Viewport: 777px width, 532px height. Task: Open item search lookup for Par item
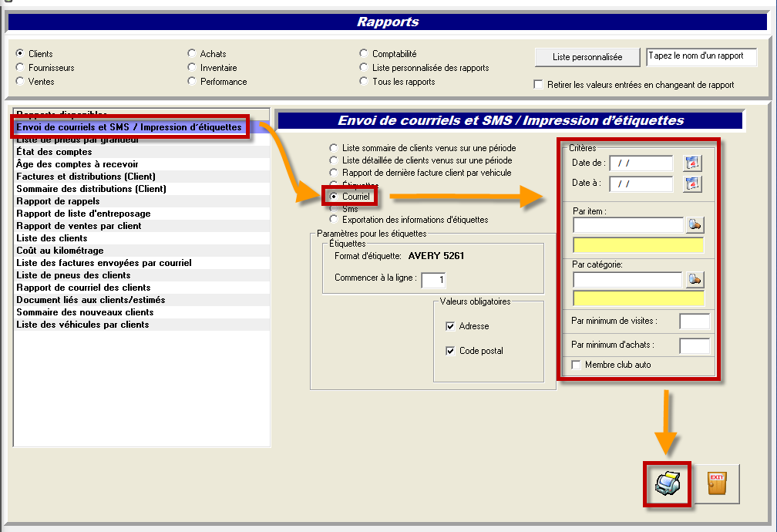695,225
